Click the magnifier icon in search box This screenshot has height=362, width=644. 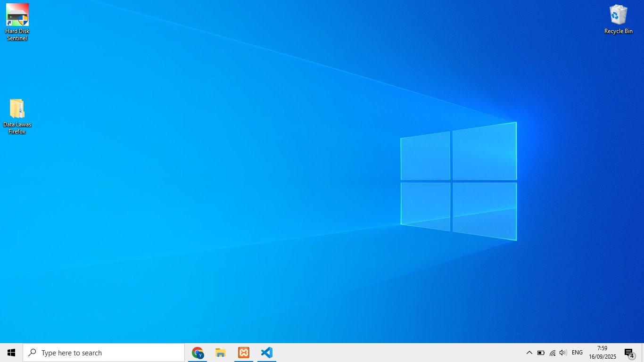click(32, 353)
